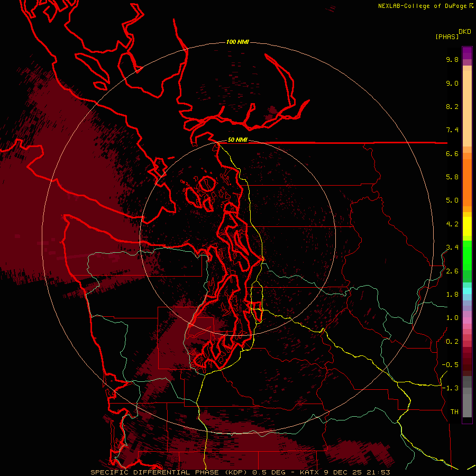
Task: Click the 3.4 value on the color scale
Action: point(452,248)
